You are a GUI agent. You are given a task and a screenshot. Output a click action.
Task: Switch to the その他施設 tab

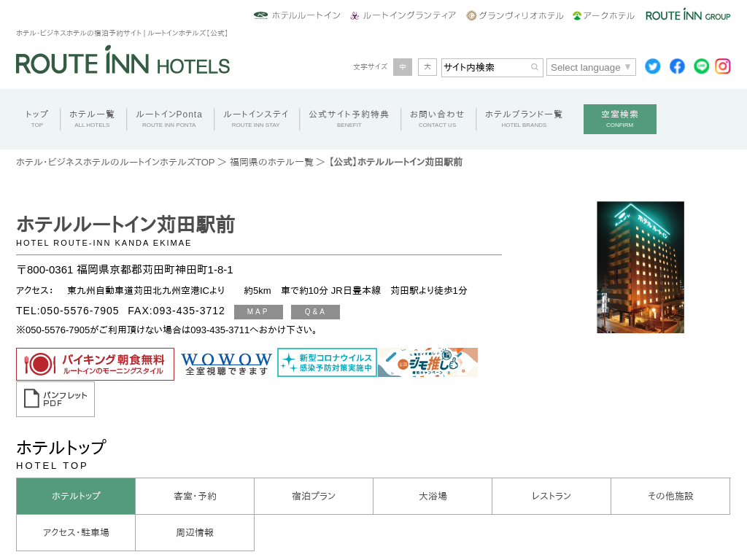click(670, 496)
